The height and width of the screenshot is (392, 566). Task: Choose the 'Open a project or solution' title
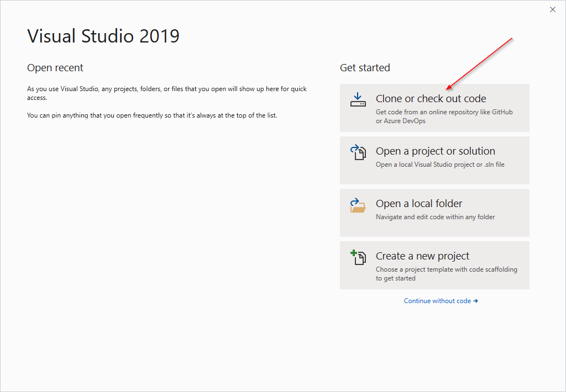coord(435,151)
